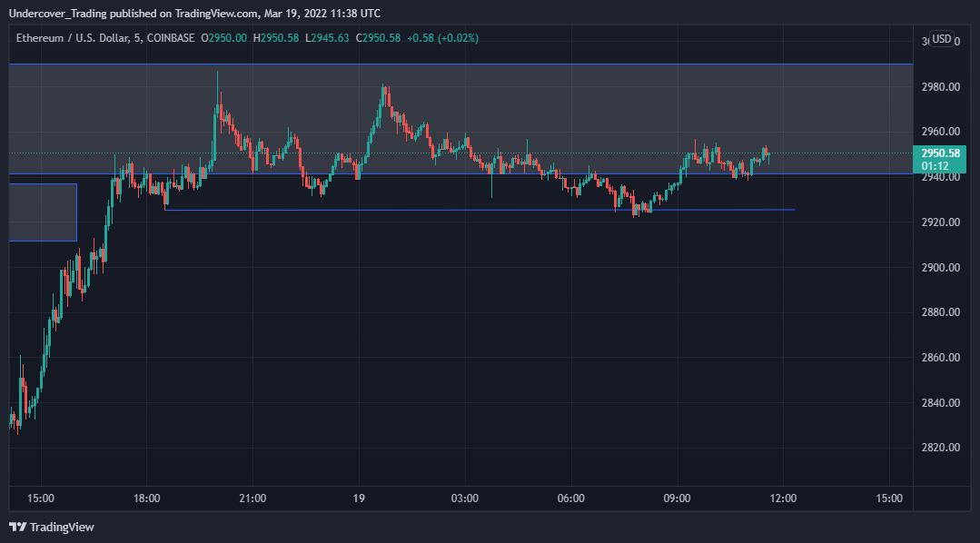Viewport: 980px width, 543px height.
Task: Click the TradingView wordmark at bottom
Action: (x=62, y=528)
